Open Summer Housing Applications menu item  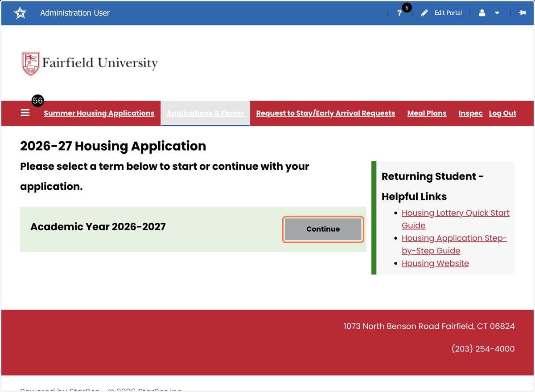[x=99, y=113]
